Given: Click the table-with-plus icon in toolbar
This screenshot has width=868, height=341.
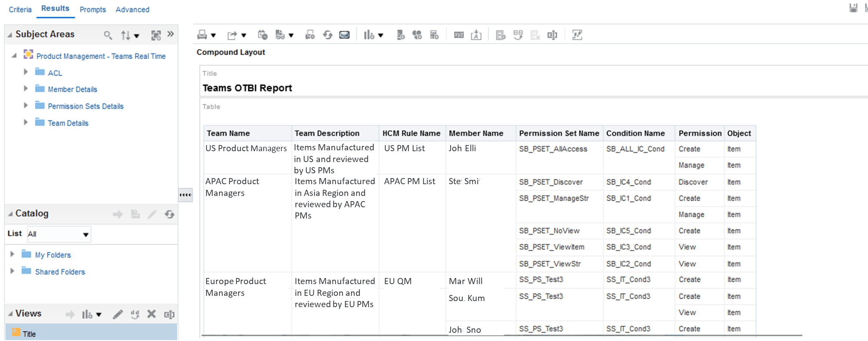Looking at the screenshot, I should (x=434, y=35).
